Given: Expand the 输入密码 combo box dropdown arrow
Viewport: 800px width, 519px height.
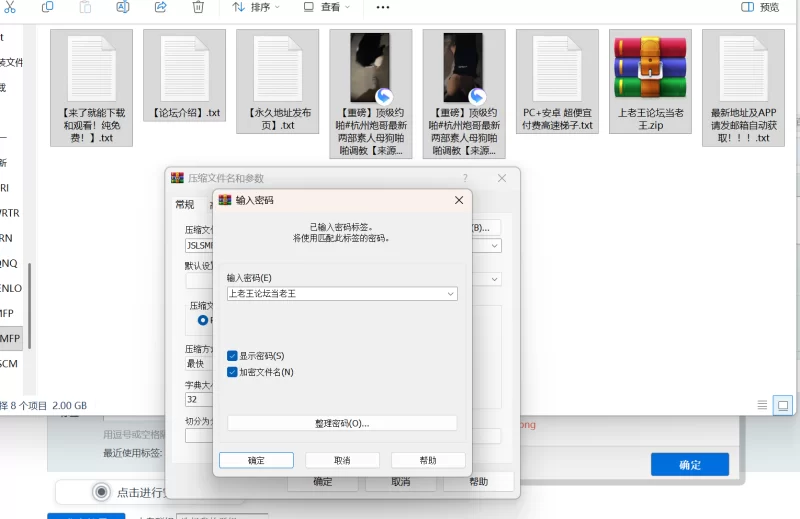Looking at the screenshot, I should pos(451,294).
